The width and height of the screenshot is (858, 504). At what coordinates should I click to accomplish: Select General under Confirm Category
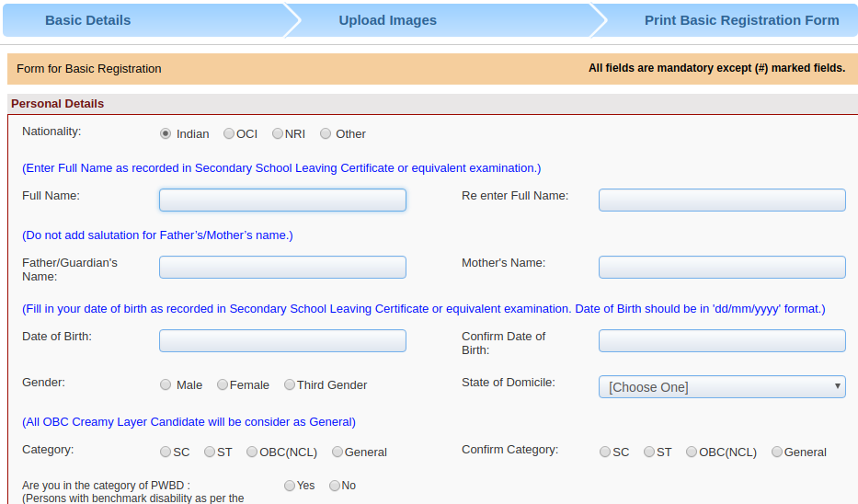777,452
